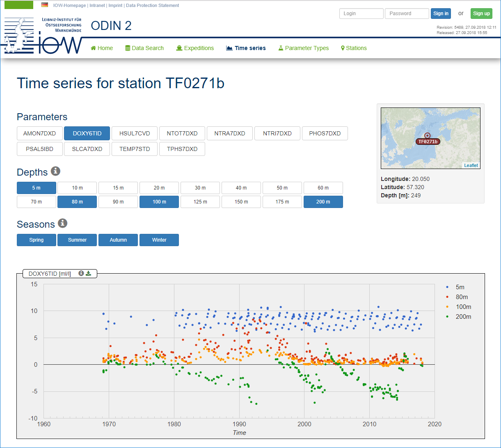Open the Data Search menu
501x448 pixels.
(144, 48)
